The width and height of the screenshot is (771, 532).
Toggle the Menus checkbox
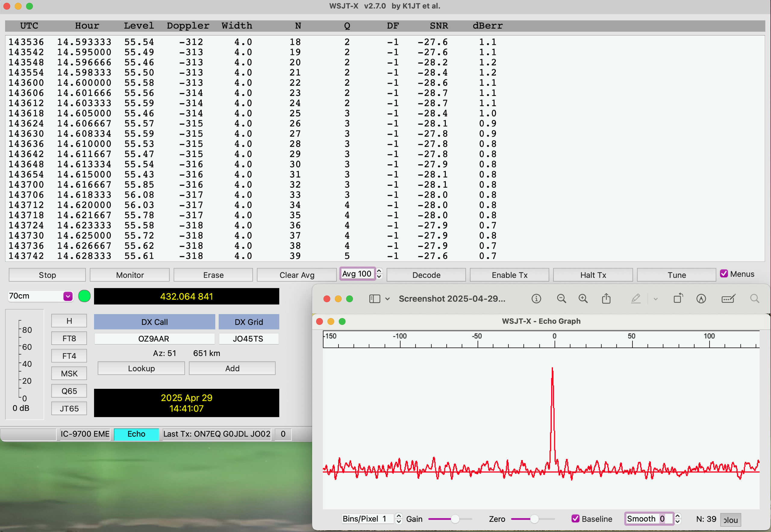724,274
